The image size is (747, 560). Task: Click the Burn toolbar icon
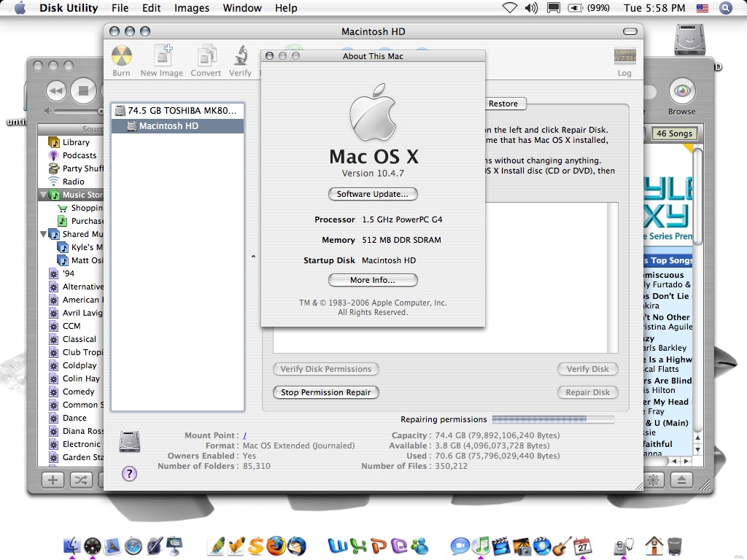[x=122, y=56]
